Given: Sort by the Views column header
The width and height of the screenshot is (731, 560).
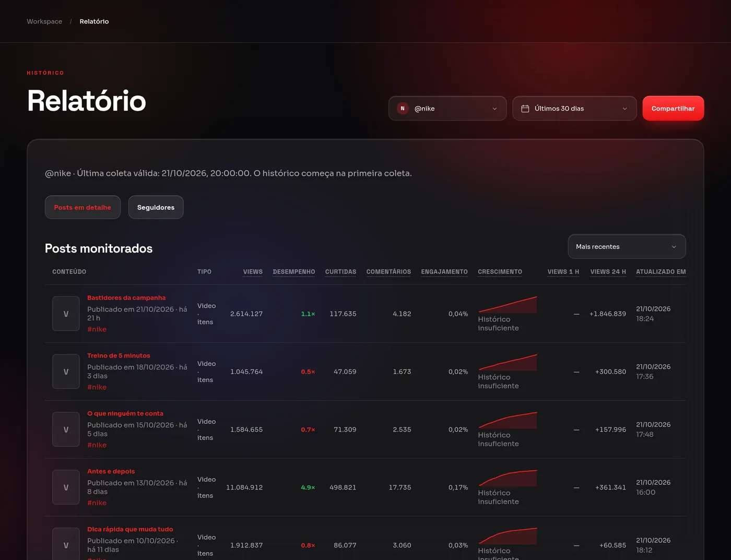Looking at the screenshot, I should [x=253, y=272].
